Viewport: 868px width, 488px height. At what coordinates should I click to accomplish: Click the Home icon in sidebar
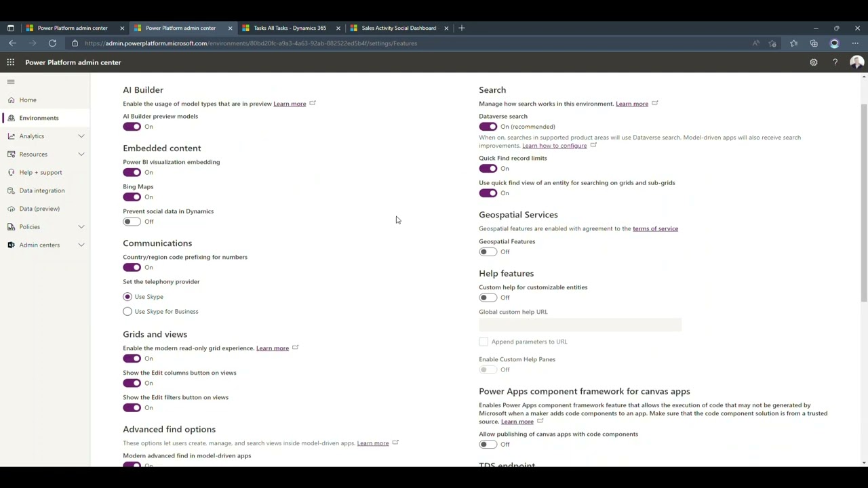pyautogui.click(x=11, y=100)
